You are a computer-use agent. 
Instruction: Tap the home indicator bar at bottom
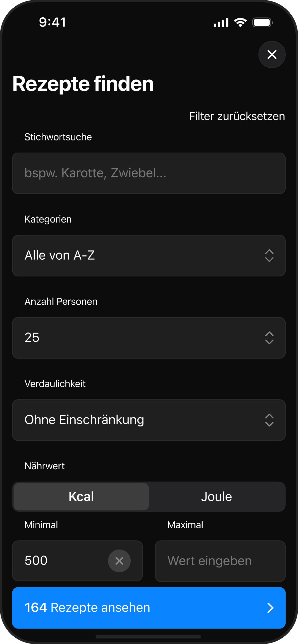click(148, 636)
